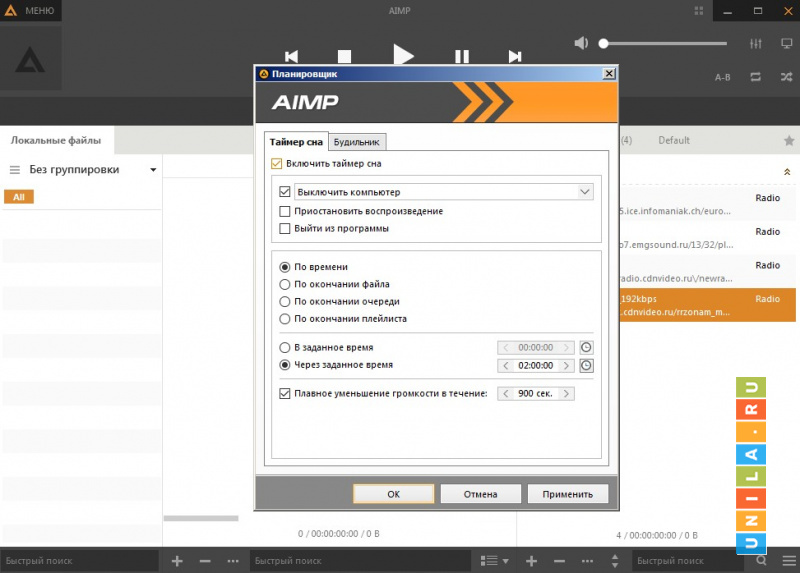This screenshot has height=573, width=800.
Task: Click clock icon beside 'Через заданное время'
Action: [x=587, y=366]
